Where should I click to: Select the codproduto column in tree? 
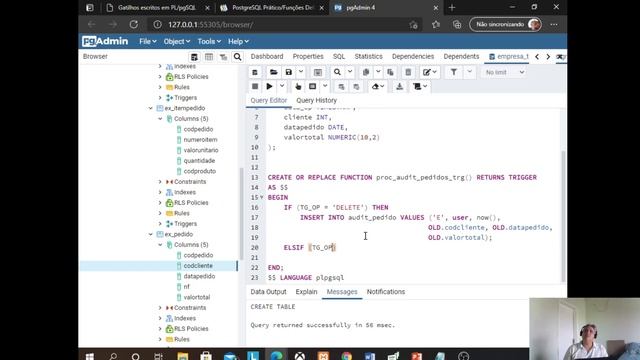click(x=200, y=171)
